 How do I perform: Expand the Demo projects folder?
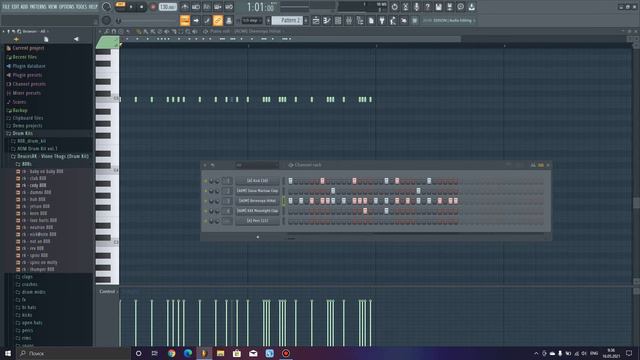pyautogui.click(x=27, y=126)
